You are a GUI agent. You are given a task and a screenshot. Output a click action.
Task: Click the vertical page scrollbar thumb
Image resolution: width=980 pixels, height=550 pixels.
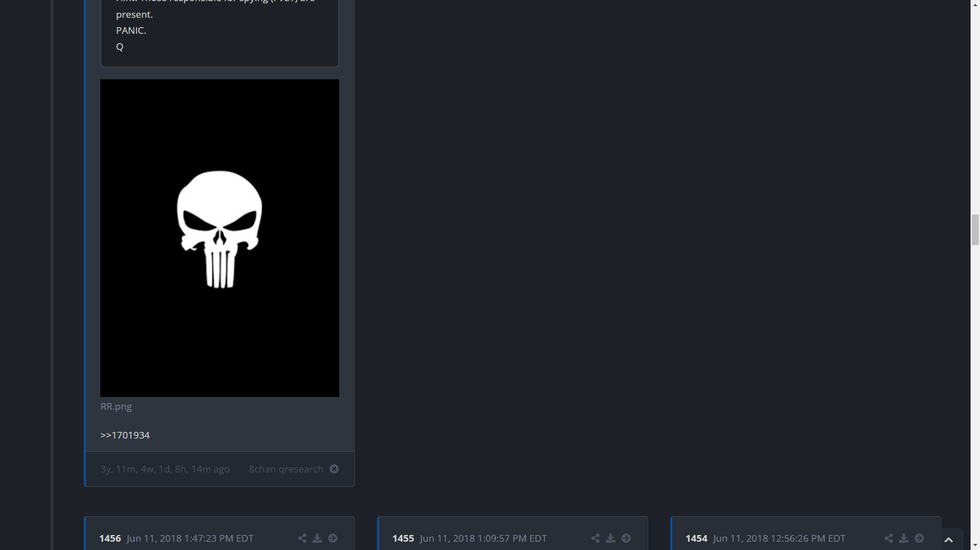pyautogui.click(x=975, y=229)
